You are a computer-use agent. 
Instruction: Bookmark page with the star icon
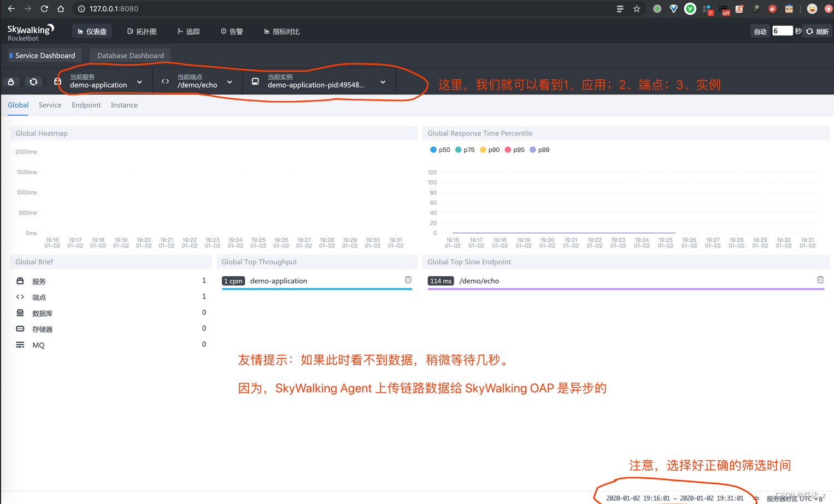[637, 9]
